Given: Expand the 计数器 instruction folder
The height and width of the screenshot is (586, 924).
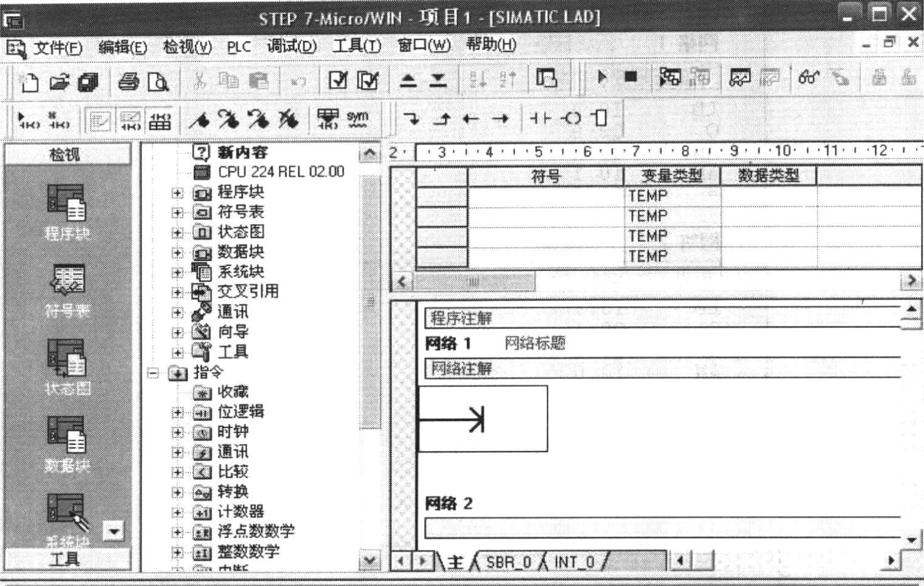Looking at the screenshot, I should tap(177, 513).
